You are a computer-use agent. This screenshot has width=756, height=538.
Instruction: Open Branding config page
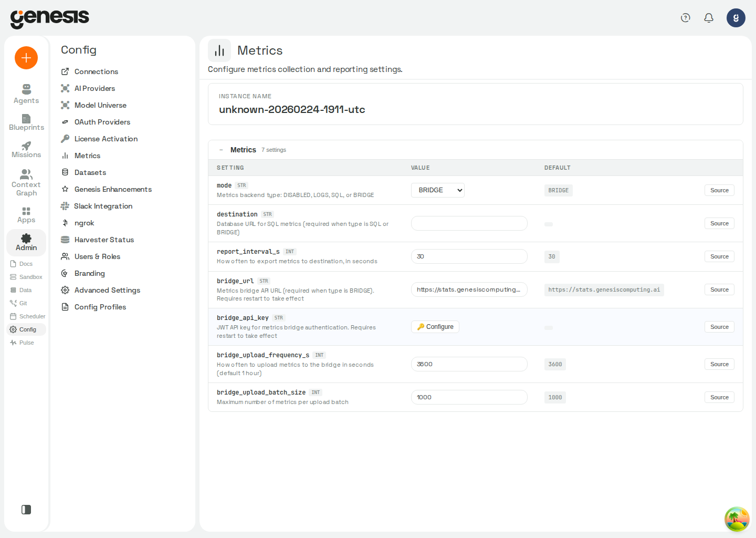coord(83,273)
